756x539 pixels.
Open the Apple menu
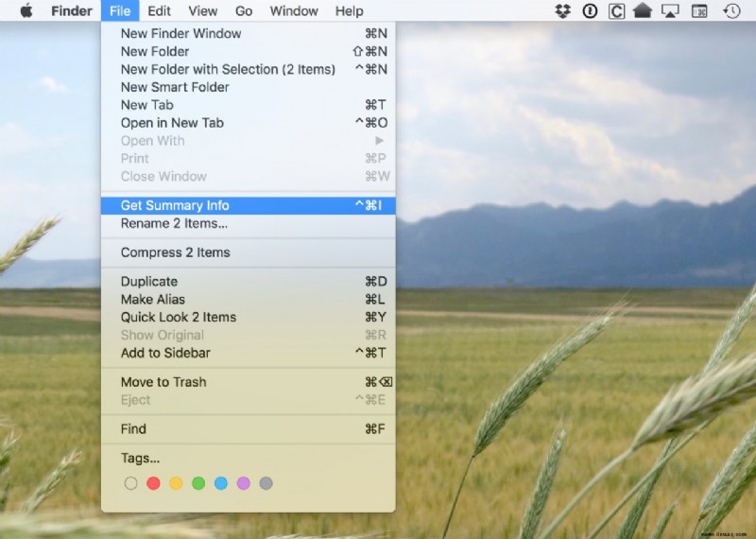26,10
